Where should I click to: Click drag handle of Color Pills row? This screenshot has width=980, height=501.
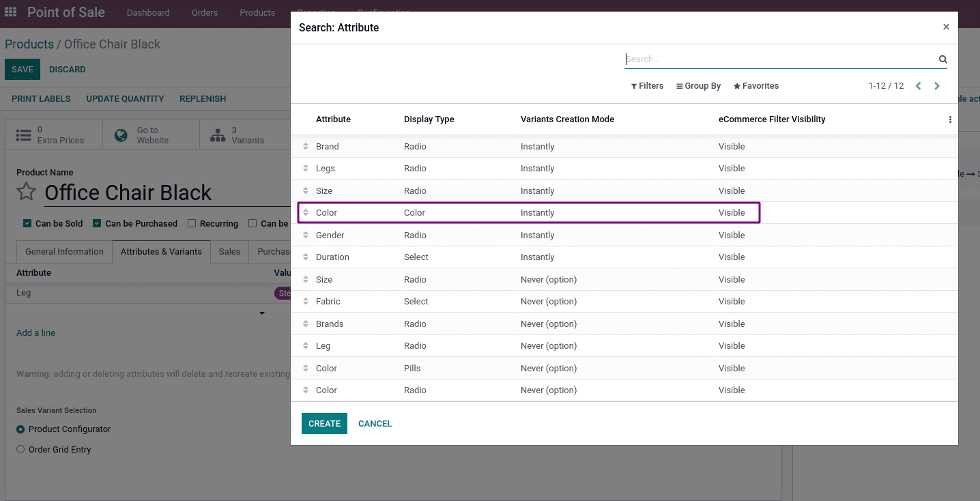pos(306,369)
